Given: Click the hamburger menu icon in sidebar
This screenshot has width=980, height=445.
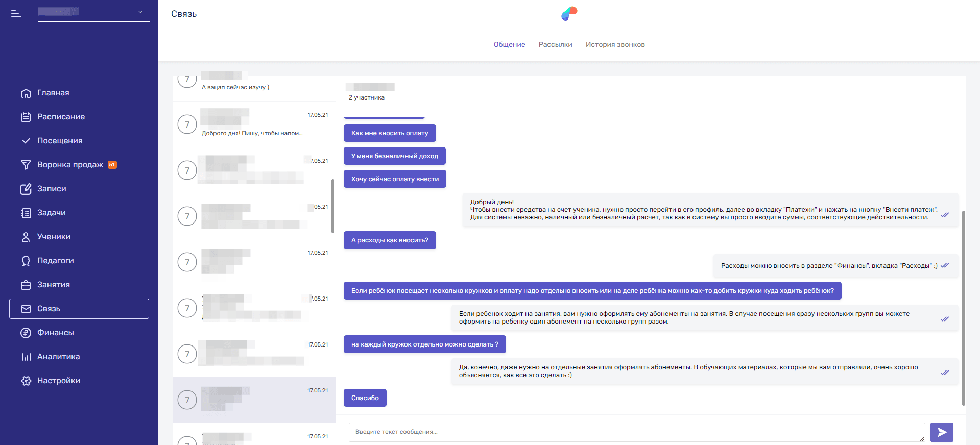Looking at the screenshot, I should [x=16, y=14].
